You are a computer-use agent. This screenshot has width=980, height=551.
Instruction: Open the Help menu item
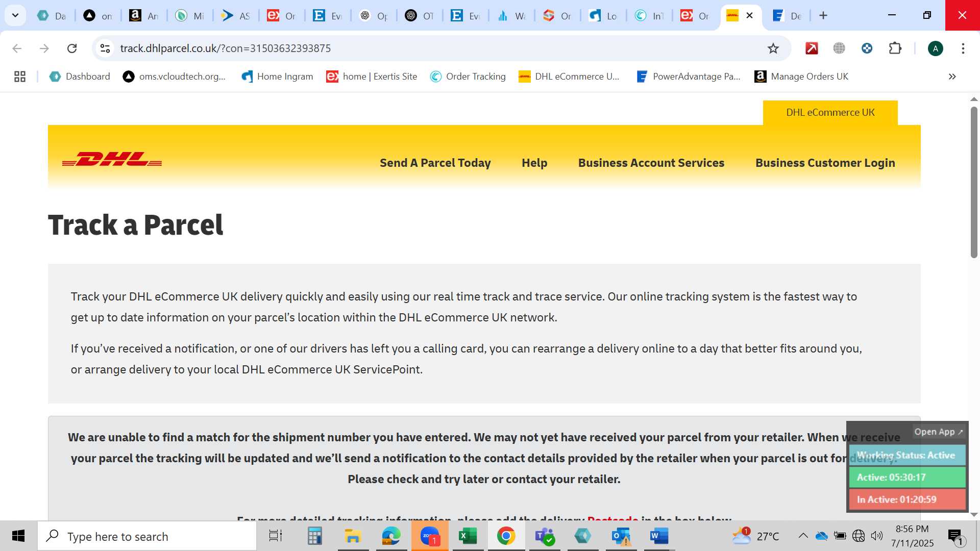(x=534, y=163)
